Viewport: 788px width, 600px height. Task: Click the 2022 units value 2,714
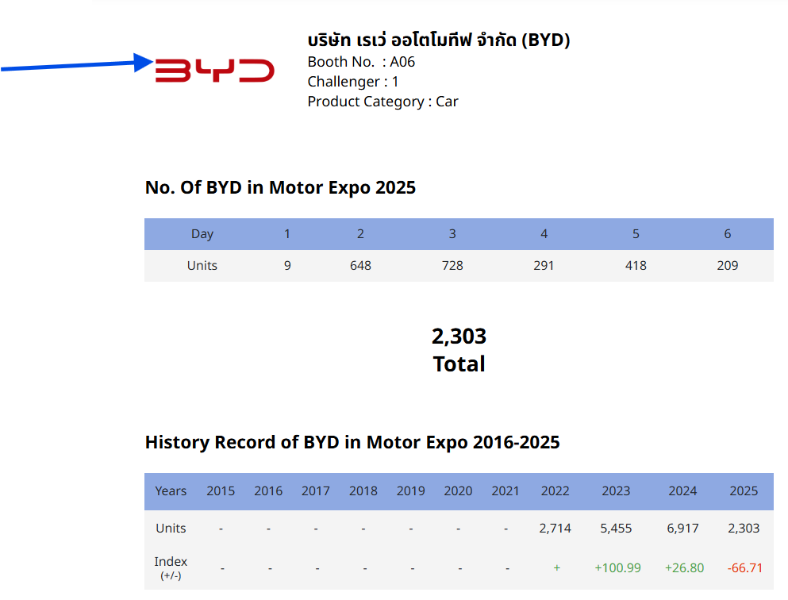coord(555,528)
